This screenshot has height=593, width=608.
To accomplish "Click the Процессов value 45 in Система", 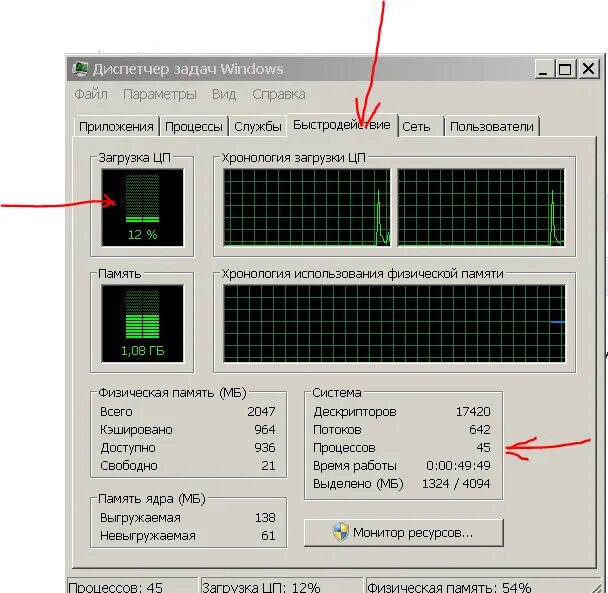I will (484, 448).
